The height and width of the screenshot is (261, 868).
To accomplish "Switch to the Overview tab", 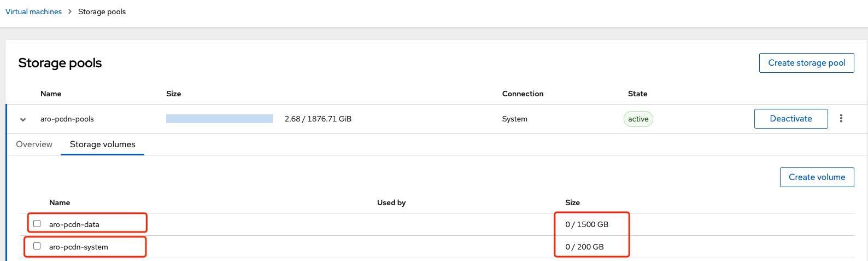I will point(34,144).
